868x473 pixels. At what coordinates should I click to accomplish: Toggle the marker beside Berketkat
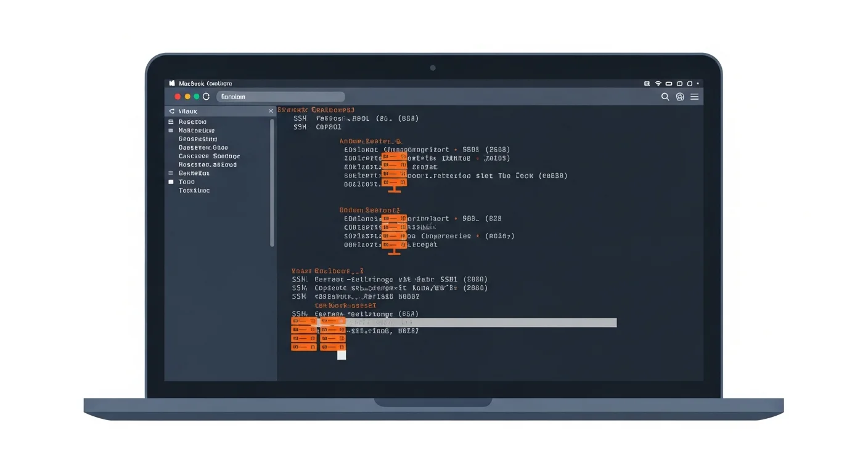(171, 173)
